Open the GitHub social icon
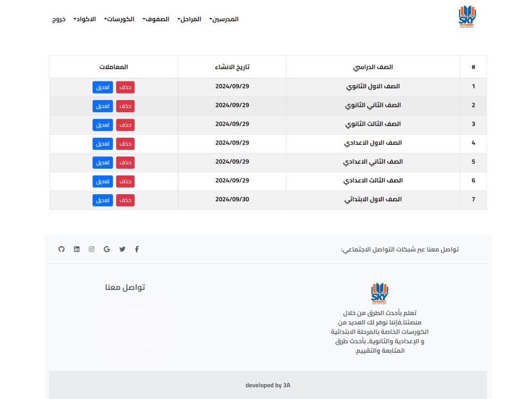 click(61, 250)
